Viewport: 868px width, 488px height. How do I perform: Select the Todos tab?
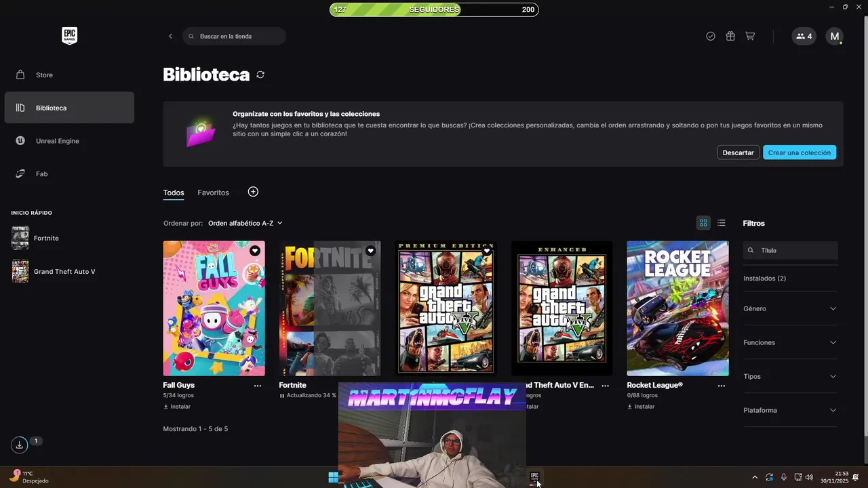coord(174,192)
